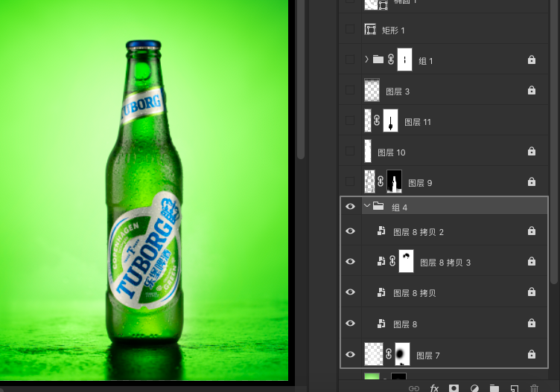Hide layer 图层 8 拷贝 3
The height and width of the screenshot is (392, 560).
350,261
